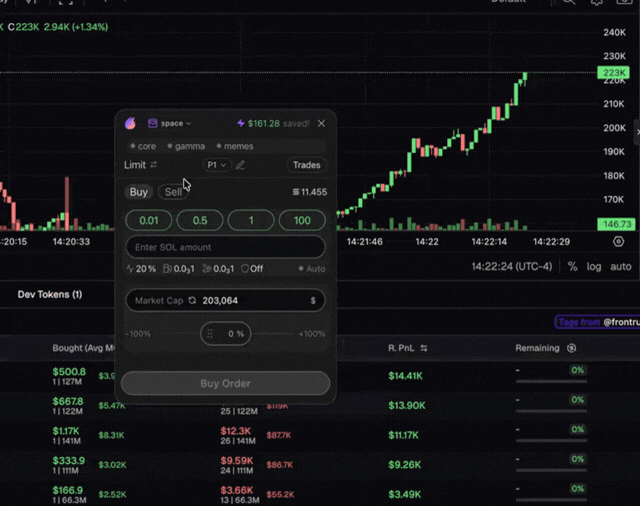Image resolution: width=640 pixels, height=506 pixels.
Task: Select the memes wallet group tab
Action: pyautogui.click(x=235, y=146)
